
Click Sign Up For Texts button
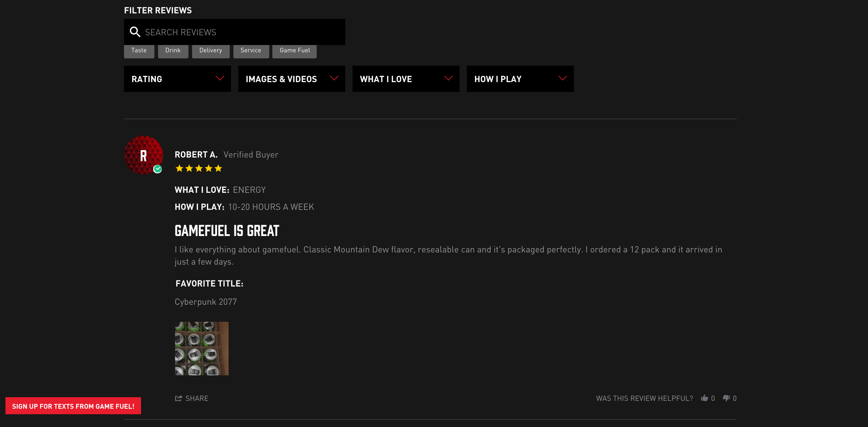pyautogui.click(x=73, y=406)
